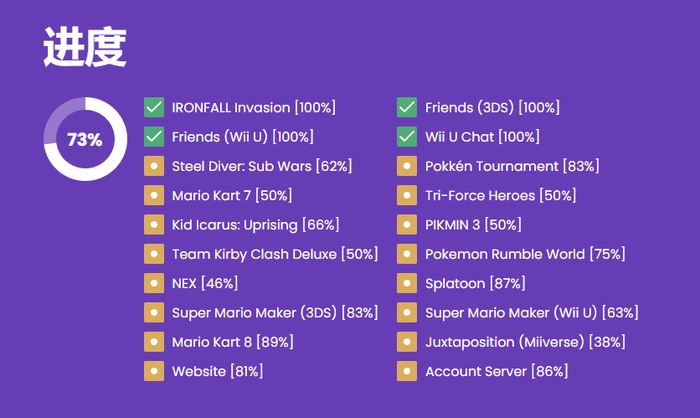
Task: Select the Kid Icarus: Uprising item
Action: click(x=255, y=224)
